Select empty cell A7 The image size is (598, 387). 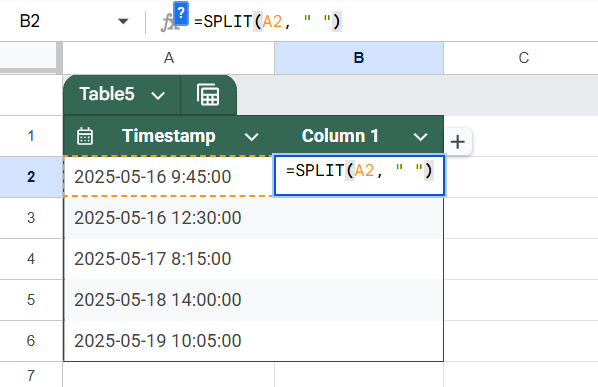(169, 375)
